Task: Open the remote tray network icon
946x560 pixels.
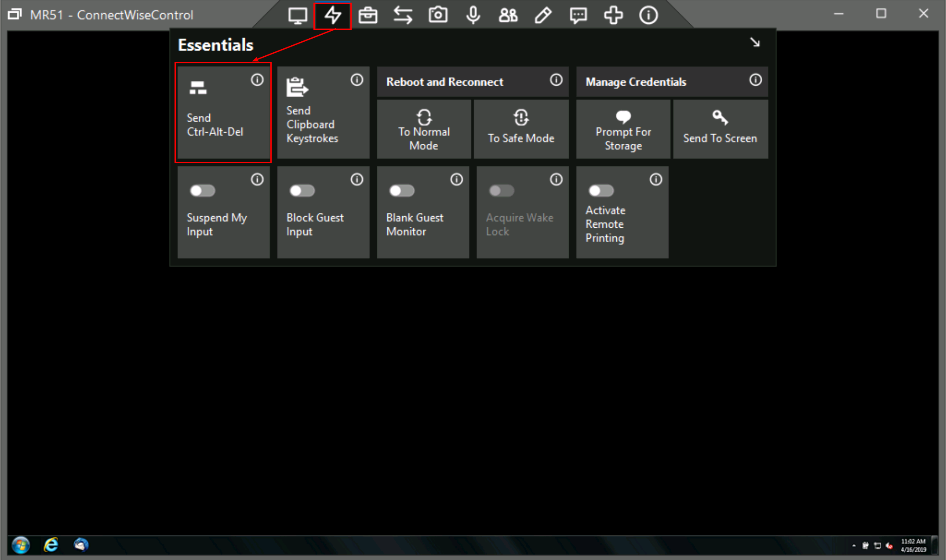Action: click(x=877, y=546)
